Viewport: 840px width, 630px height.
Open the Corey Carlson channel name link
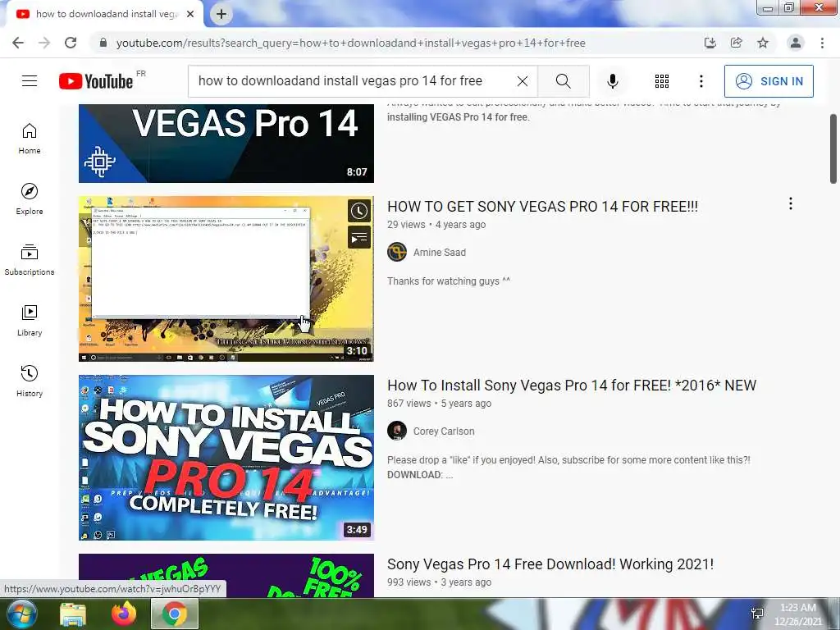(x=444, y=431)
